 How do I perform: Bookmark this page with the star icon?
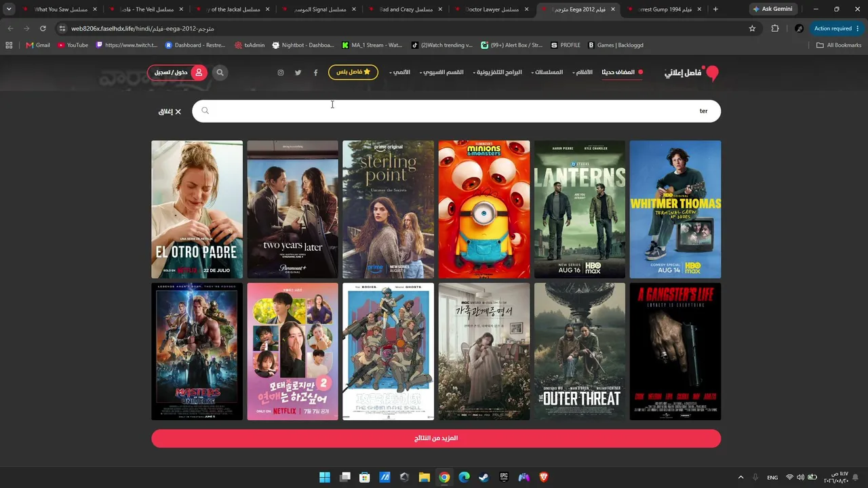point(752,28)
